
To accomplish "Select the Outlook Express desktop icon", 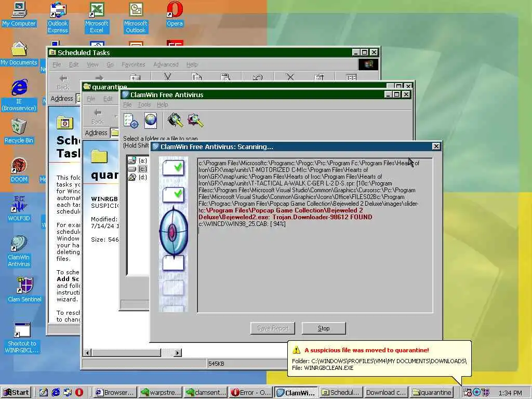I will (x=58, y=18).
